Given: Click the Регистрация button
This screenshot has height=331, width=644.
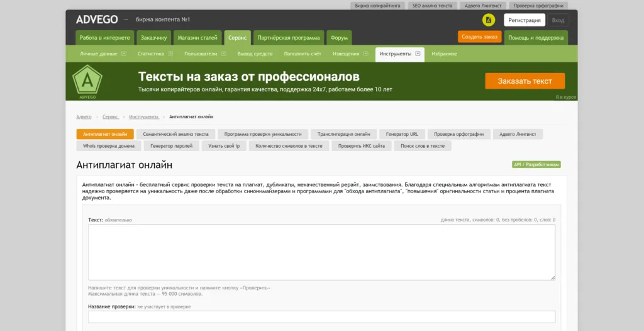Looking at the screenshot, I should 525,20.
